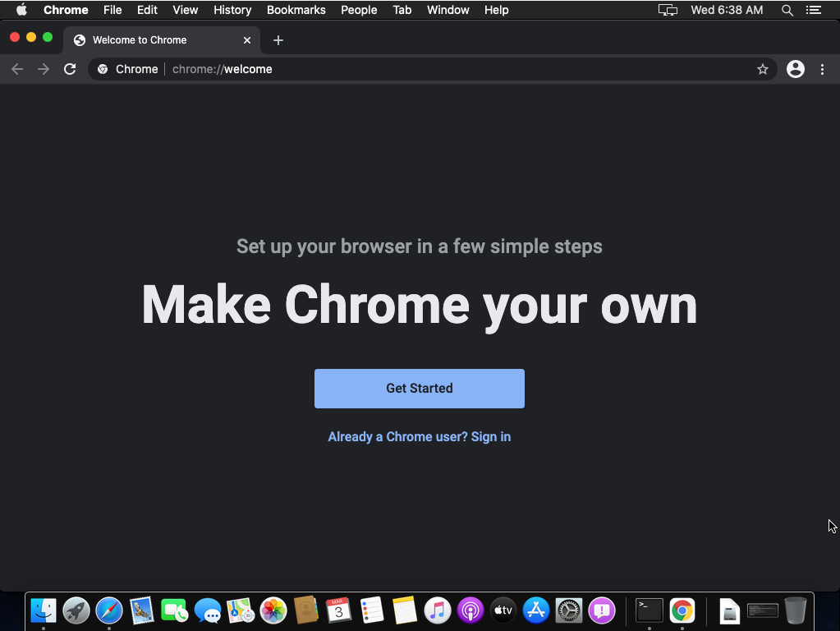Open the Tab menu
Screen dimensions: 840x631
coord(402,10)
